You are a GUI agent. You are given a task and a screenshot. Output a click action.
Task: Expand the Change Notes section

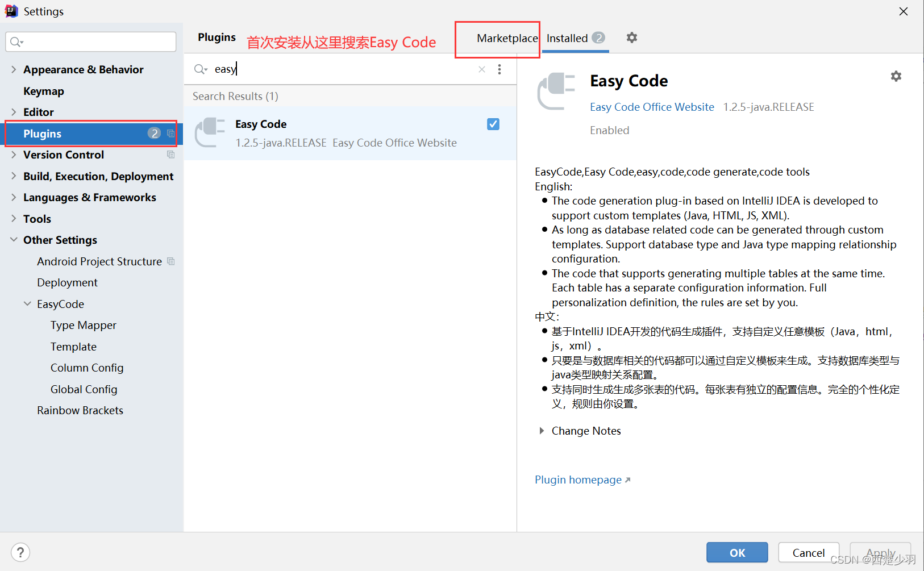tap(542, 431)
